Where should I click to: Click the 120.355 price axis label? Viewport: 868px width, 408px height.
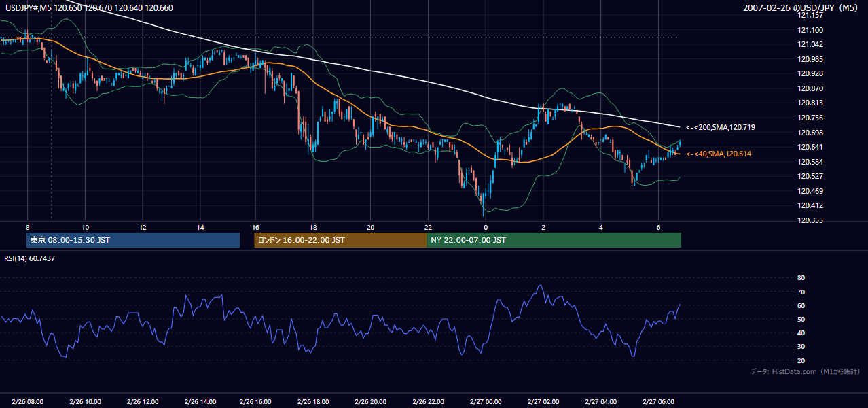point(810,220)
